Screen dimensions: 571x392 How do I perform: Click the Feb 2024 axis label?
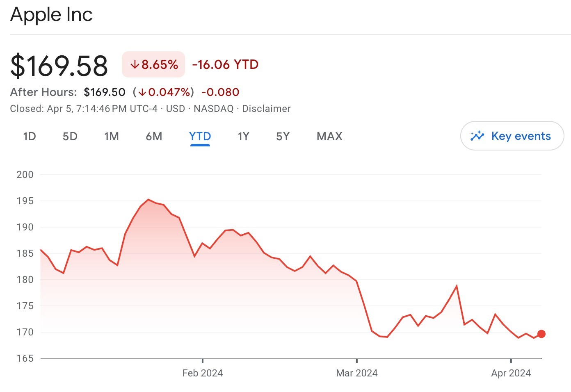point(203,373)
